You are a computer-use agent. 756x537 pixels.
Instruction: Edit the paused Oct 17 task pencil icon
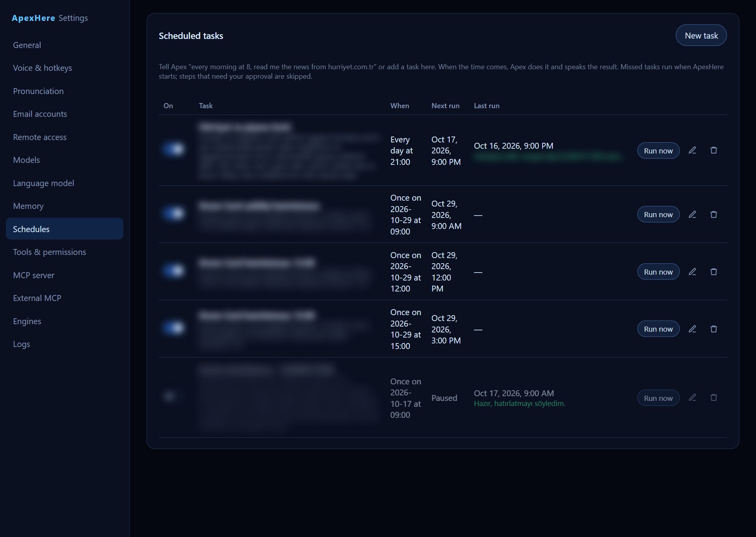tap(692, 398)
